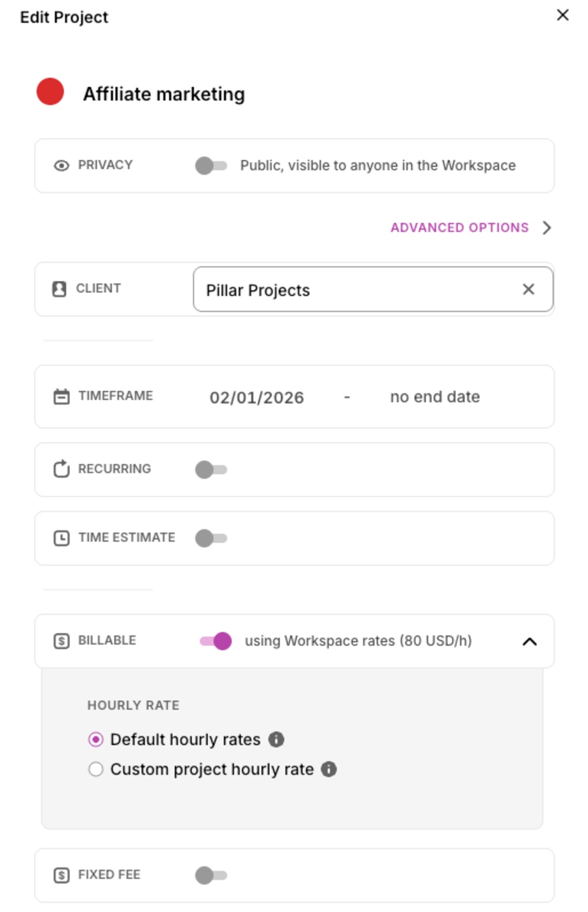Click the Fixed Fee dollar icon
The width and height of the screenshot is (588, 912).
click(61, 874)
